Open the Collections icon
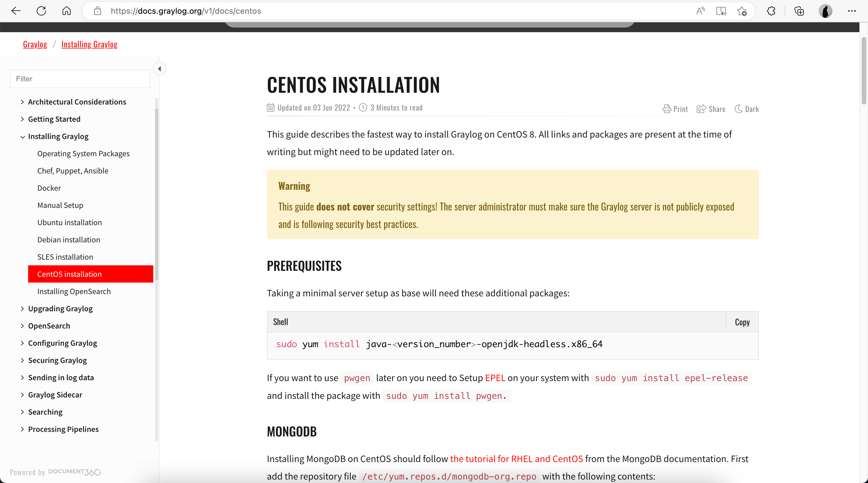Screen dimensions: 868x483 pyautogui.click(x=799, y=11)
